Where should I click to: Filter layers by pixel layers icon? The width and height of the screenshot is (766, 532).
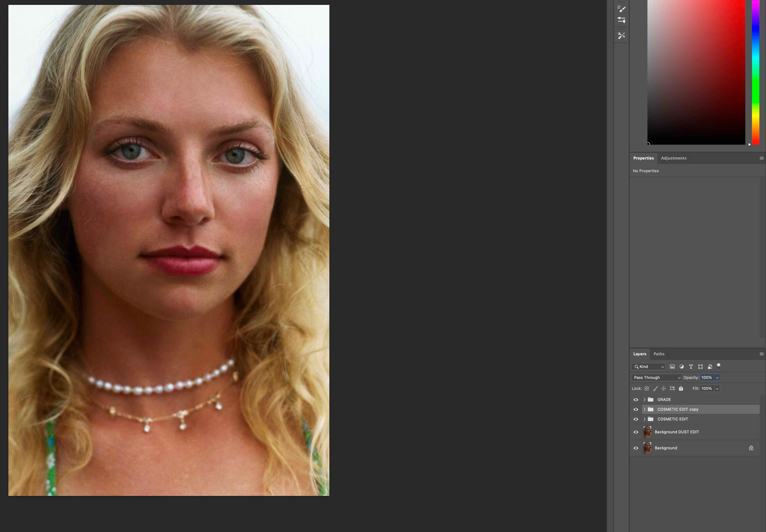tap(672, 367)
